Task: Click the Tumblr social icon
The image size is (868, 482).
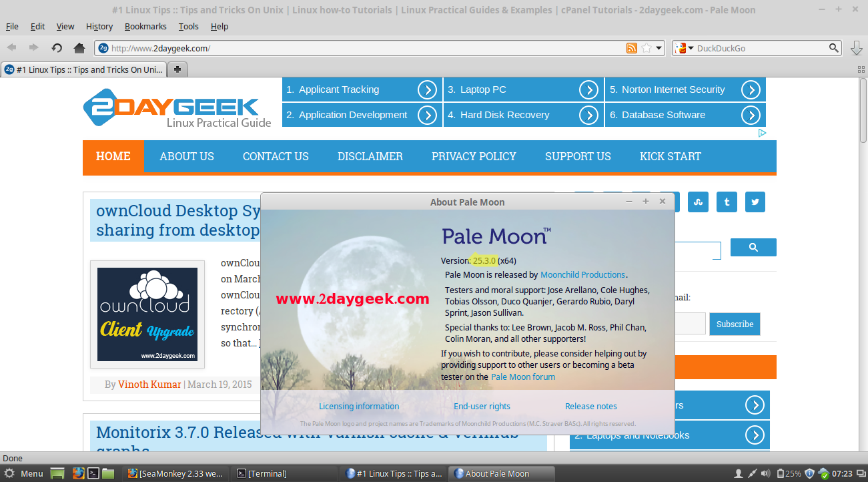Action: click(x=727, y=202)
